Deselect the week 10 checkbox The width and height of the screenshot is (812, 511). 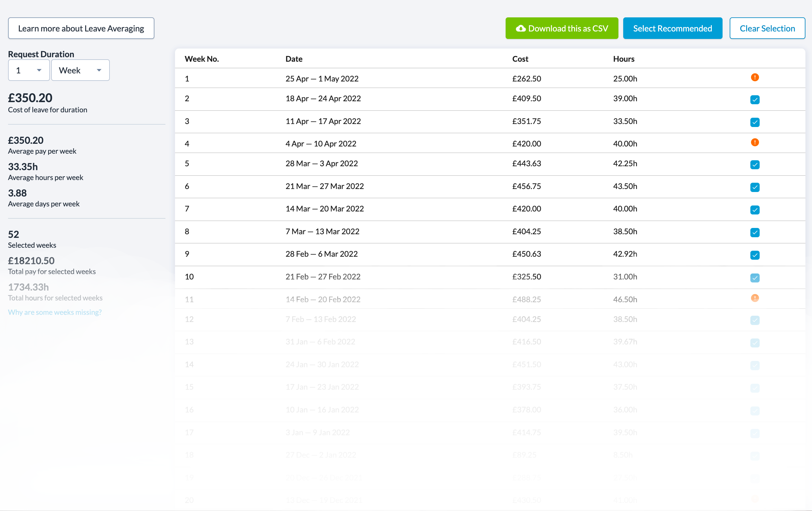(755, 278)
